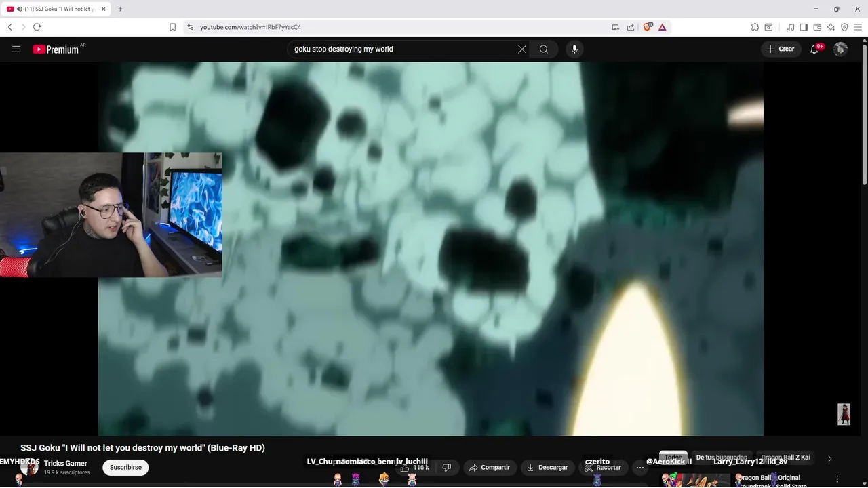Bookmark this page
The image size is (868, 488).
tap(172, 27)
